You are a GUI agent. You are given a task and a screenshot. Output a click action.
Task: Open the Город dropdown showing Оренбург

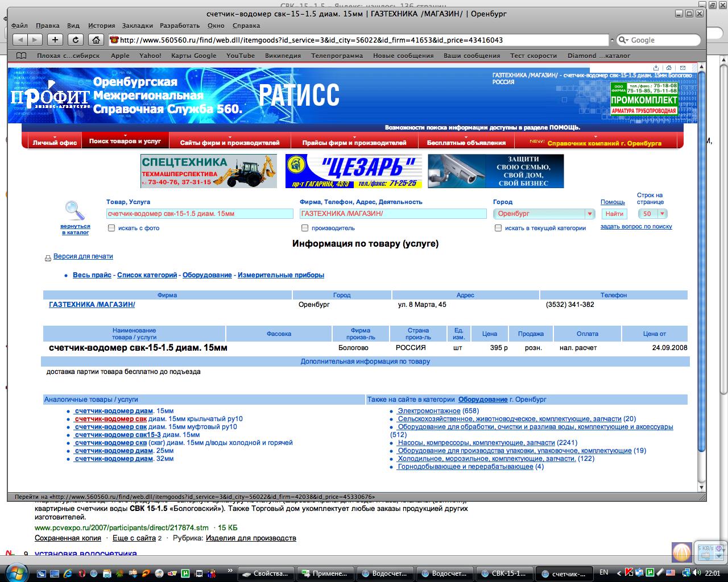tap(544, 214)
